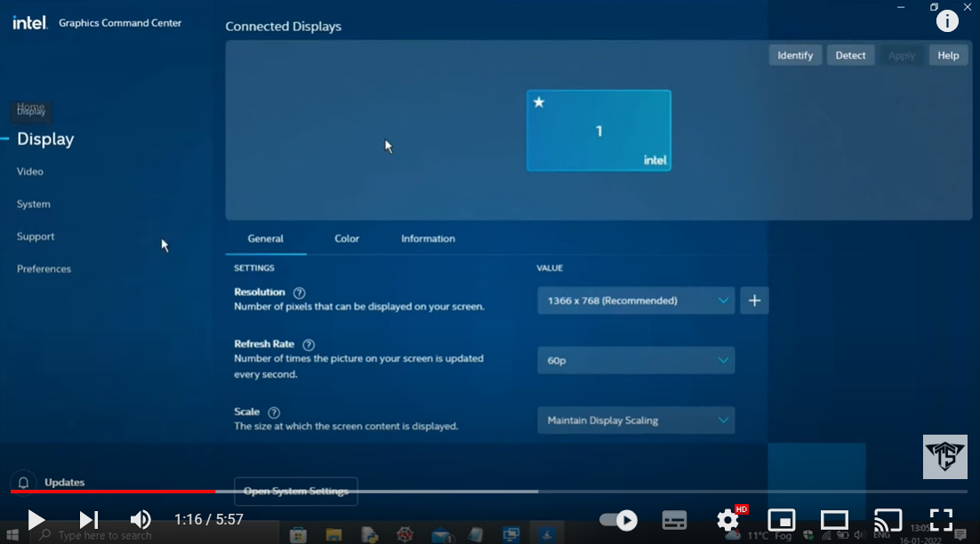The width and height of the screenshot is (980, 544).
Task: Switch to the Color tab
Action: 347,238
